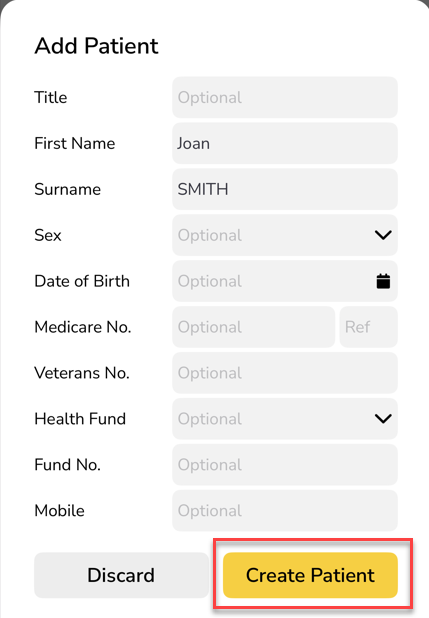The image size is (429, 618).
Task: Select the Medicare No. input field
Action: click(x=254, y=327)
